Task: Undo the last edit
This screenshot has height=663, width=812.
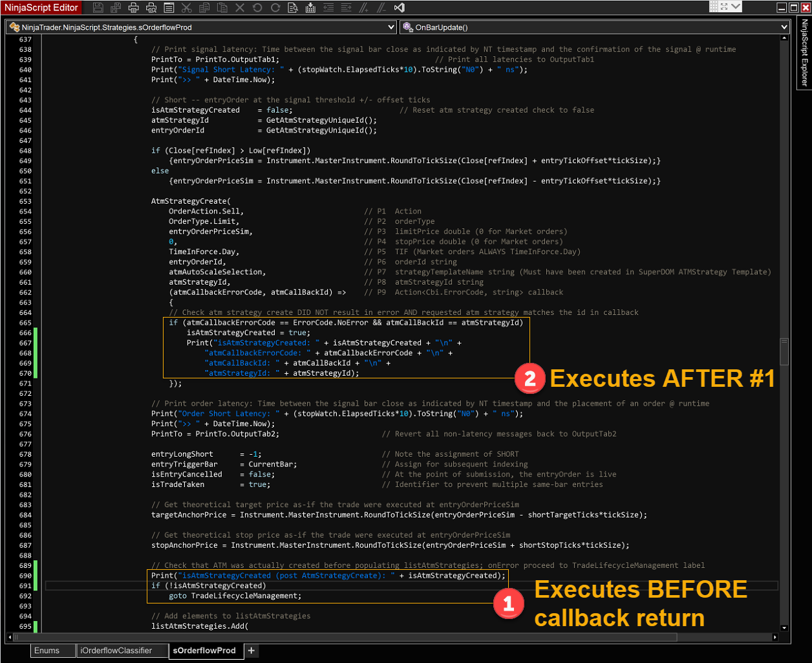Action: tap(258, 7)
